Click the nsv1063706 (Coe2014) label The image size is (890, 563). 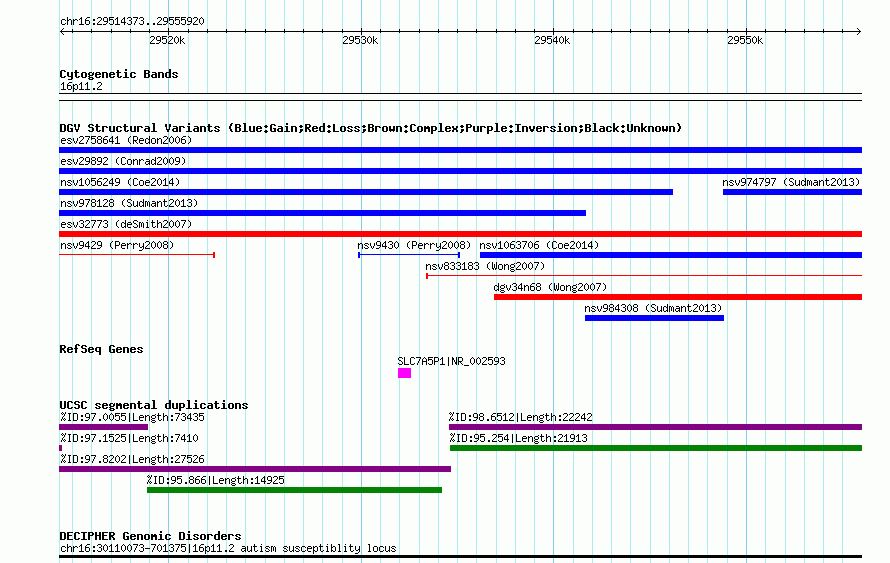[x=539, y=245]
